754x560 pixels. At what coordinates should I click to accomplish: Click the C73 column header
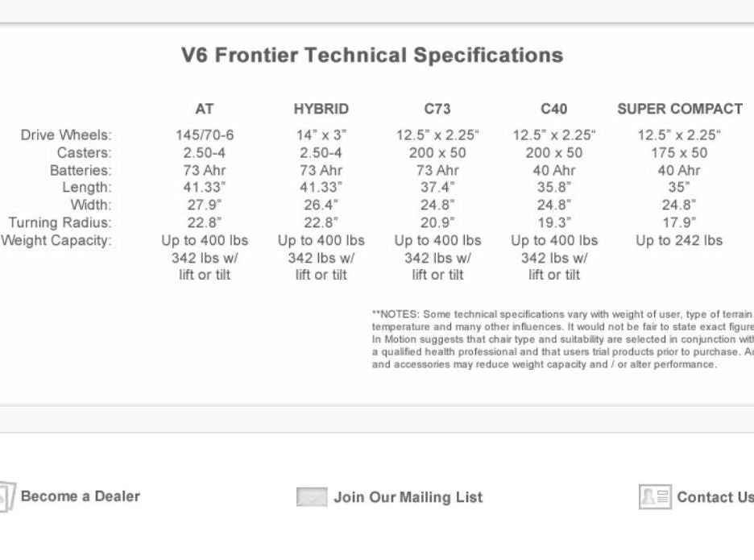click(437, 109)
